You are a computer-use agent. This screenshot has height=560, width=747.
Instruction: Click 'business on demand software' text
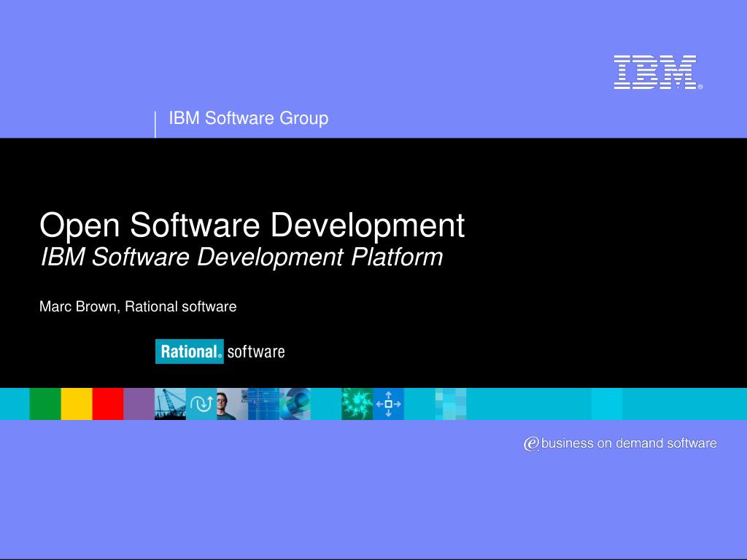(x=629, y=443)
